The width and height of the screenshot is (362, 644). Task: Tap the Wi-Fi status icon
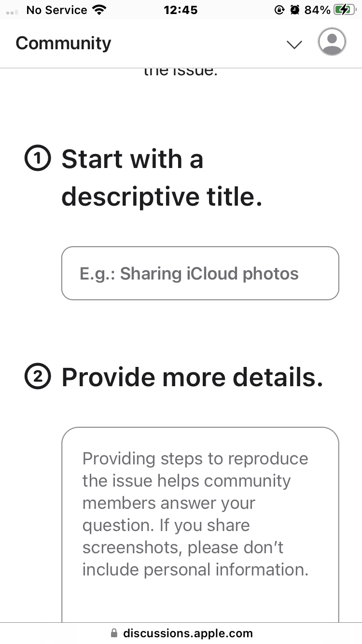coord(99,10)
